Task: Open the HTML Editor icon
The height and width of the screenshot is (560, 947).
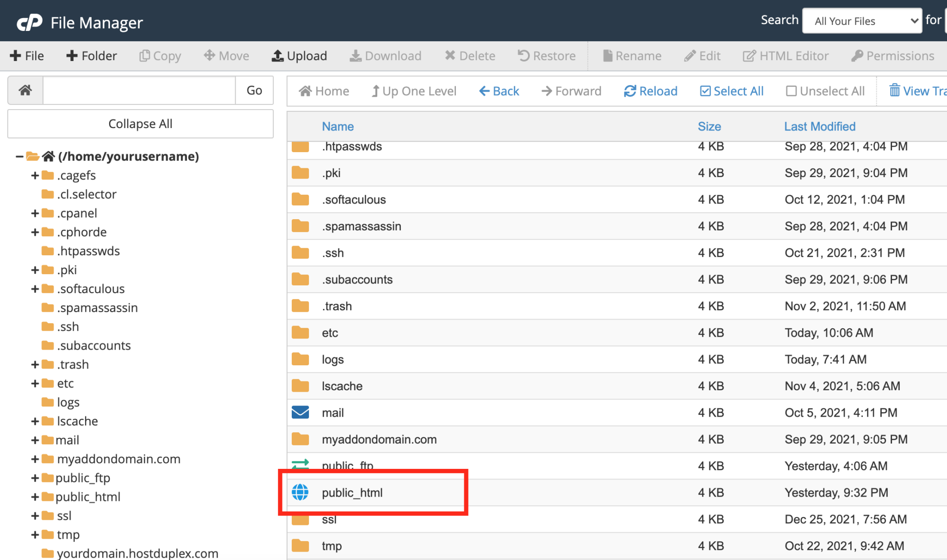Action: point(748,55)
